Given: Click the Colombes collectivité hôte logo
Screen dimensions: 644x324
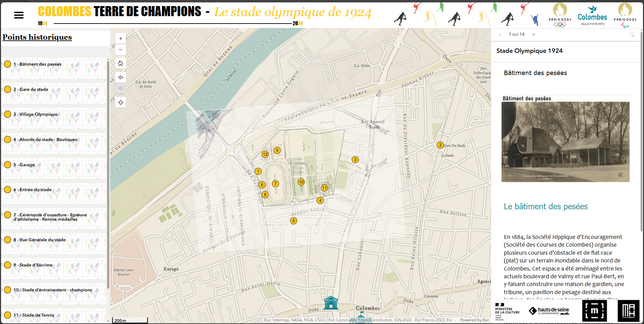Looking at the screenshot, I should coord(592,15).
